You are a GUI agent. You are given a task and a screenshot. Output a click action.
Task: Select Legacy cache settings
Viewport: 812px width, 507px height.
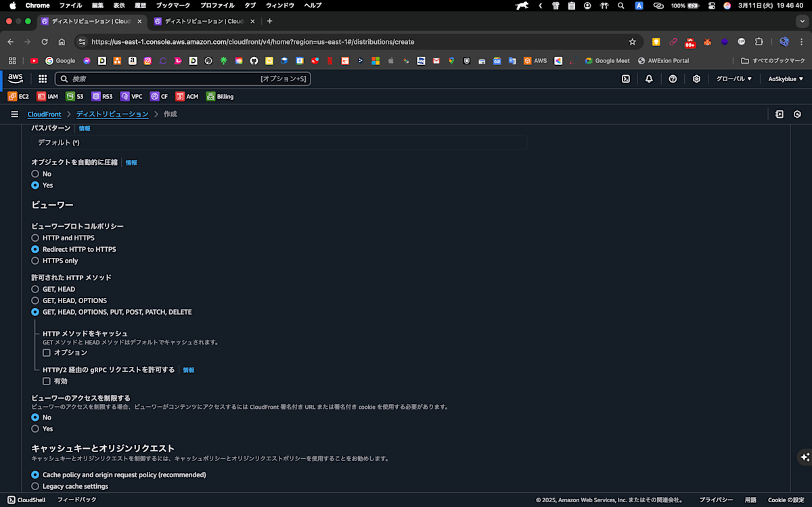pos(35,486)
